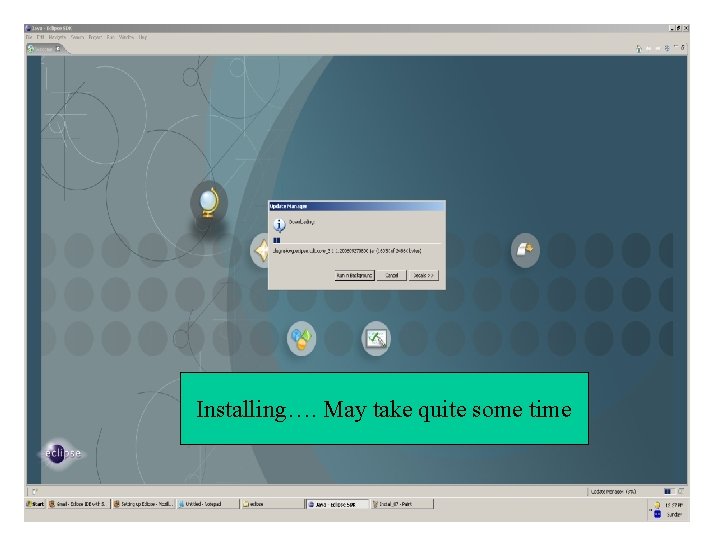Click the Eclipse logo on Welcome page
The height and width of the screenshot is (540, 720).
pos(61,454)
